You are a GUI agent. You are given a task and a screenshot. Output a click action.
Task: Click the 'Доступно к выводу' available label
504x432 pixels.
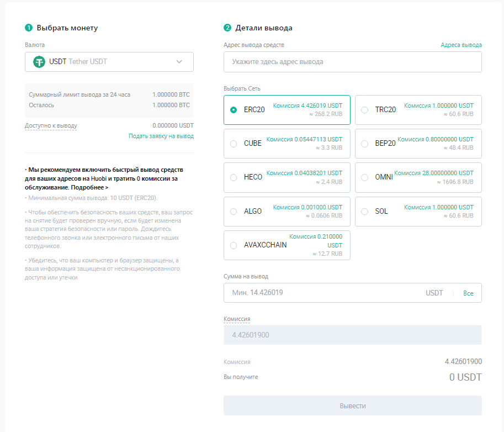[51, 125]
